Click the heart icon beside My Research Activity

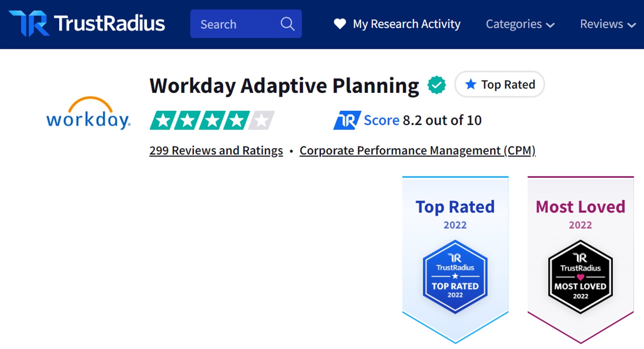click(340, 24)
